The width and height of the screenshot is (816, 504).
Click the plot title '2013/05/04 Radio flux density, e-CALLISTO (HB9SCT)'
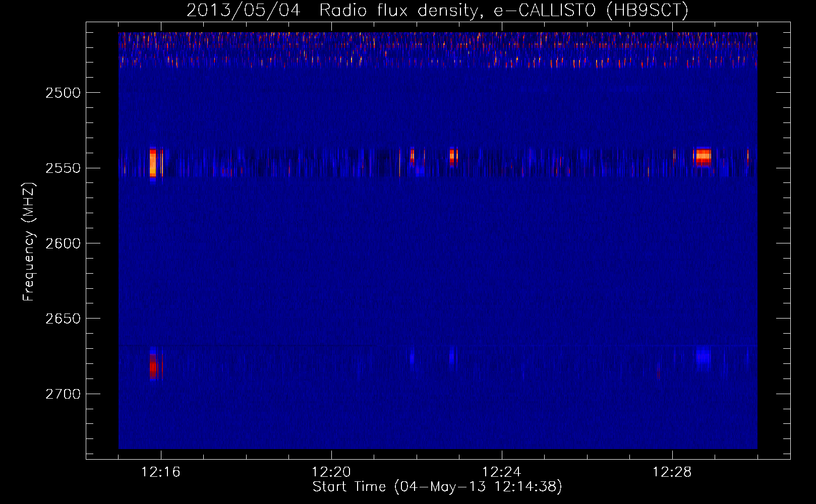pyautogui.click(x=437, y=10)
